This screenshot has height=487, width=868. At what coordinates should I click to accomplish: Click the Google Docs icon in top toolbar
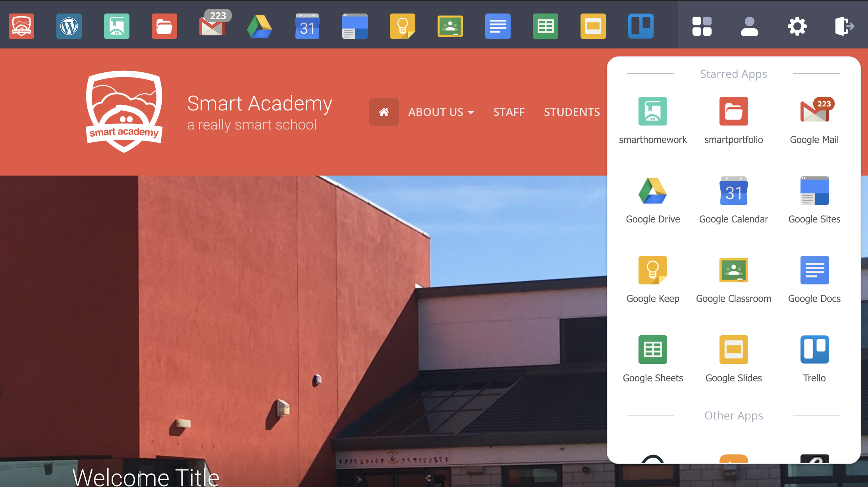tap(498, 26)
